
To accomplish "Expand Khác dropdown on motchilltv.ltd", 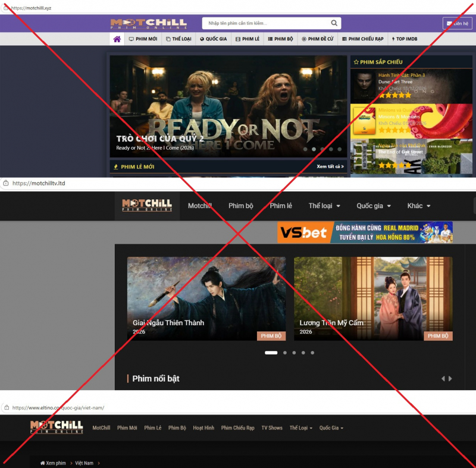I will pyautogui.click(x=419, y=206).
